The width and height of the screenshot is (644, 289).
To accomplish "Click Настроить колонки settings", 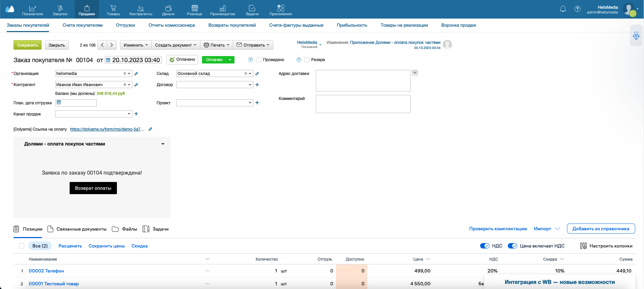I will pyautogui.click(x=606, y=246).
